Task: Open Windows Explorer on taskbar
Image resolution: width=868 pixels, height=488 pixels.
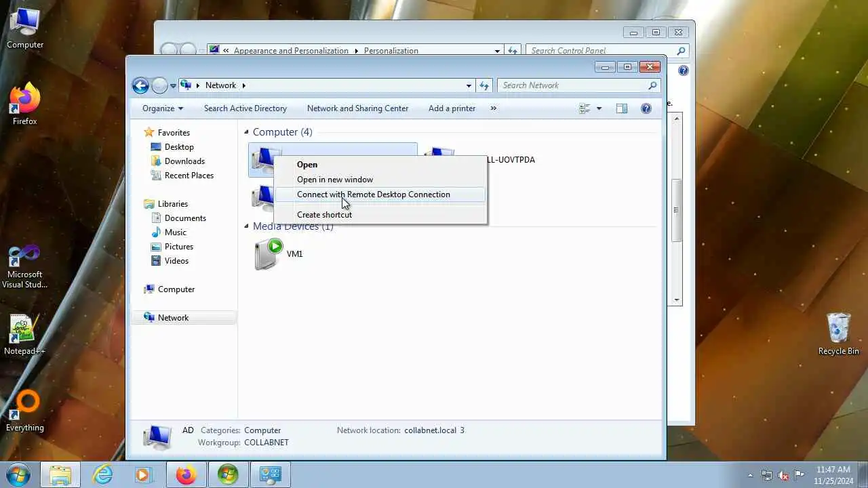Action: pyautogui.click(x=60, y=474)
